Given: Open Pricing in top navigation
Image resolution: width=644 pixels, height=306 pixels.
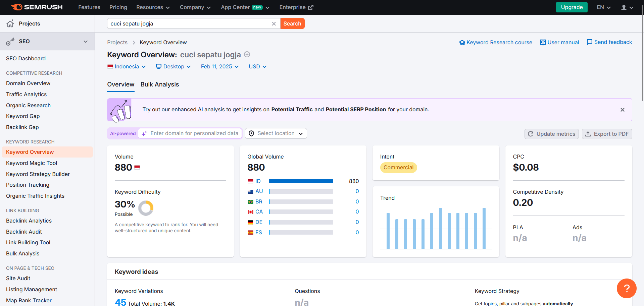Looking at the screenshot, I should (118, 7).
